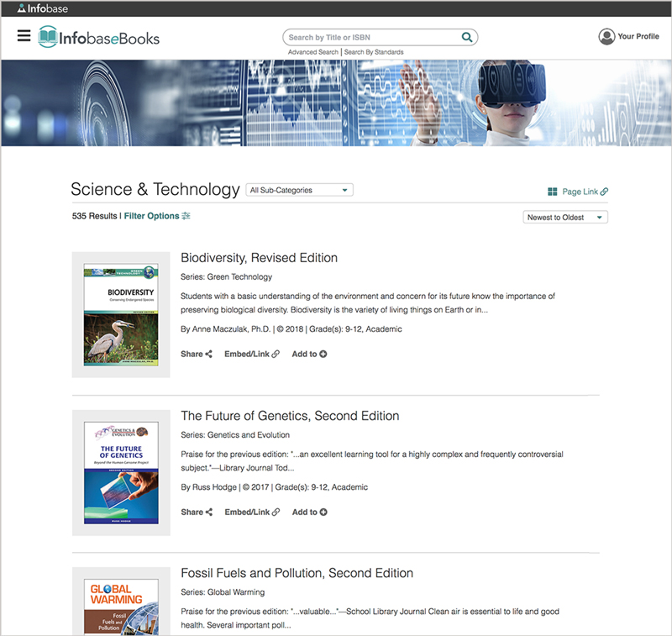
Task: Open Advanced Search
Action: coord(312,52)
